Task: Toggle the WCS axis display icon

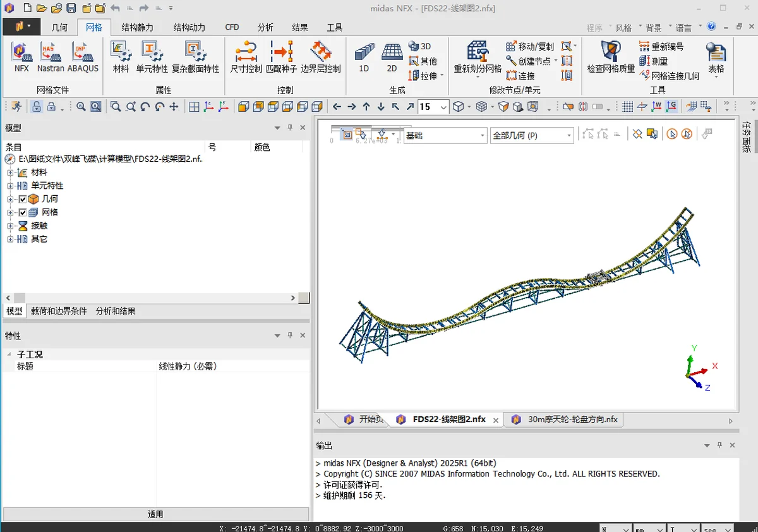Action: (x=657, y=107)
